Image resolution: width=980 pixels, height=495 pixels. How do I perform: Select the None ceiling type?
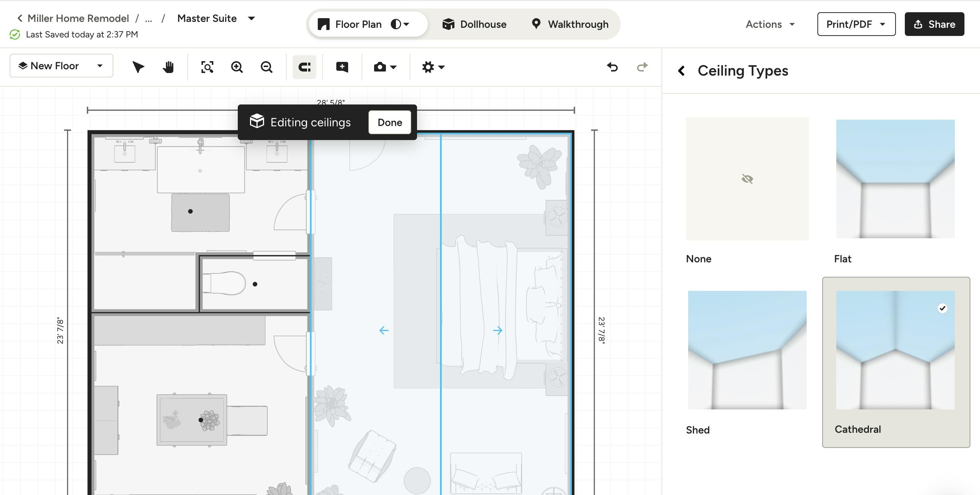click(747, 191)
